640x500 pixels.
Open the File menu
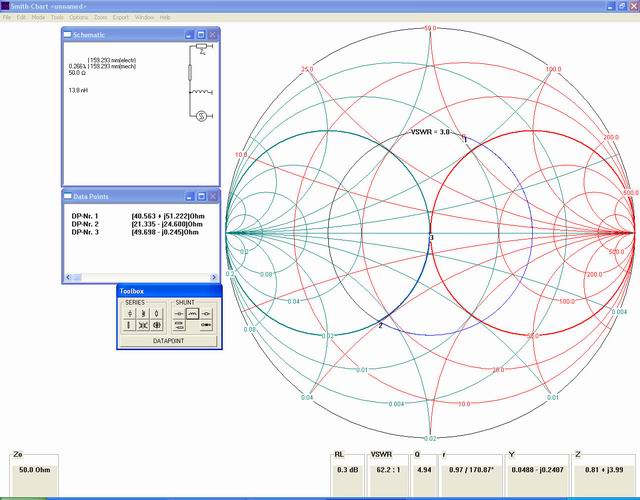coord(7,18)
